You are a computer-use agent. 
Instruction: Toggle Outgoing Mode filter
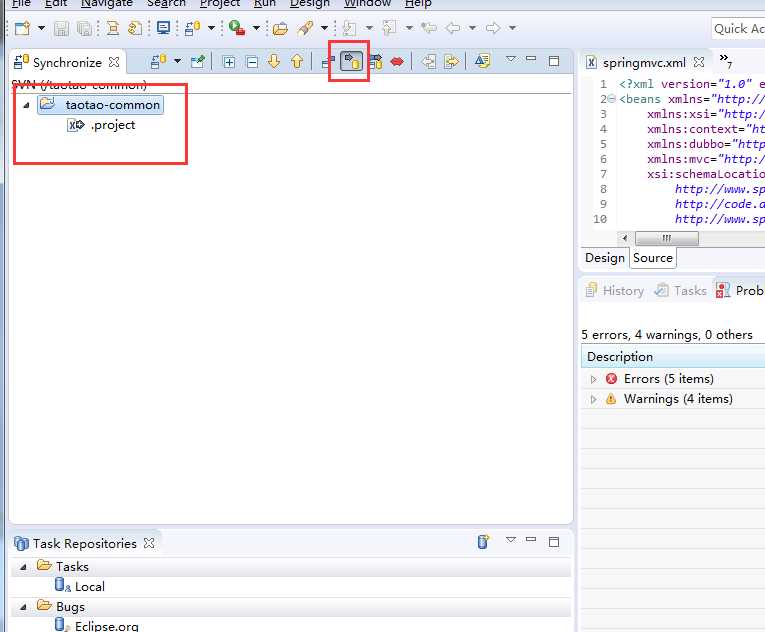coord(351,61)
